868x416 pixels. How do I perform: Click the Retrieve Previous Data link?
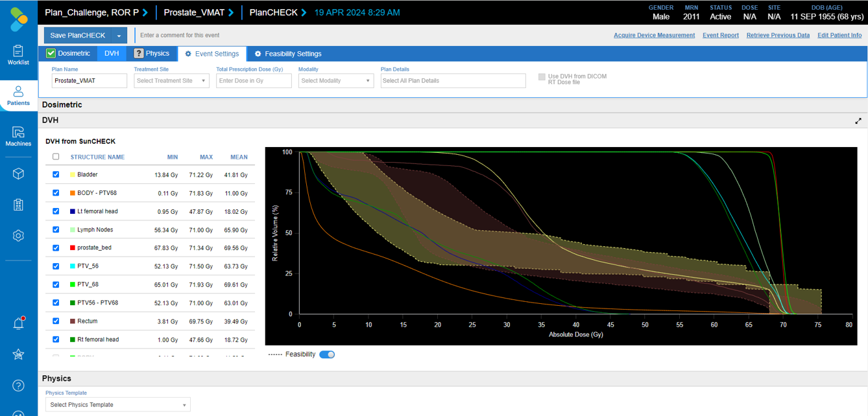click(x=778, y=35)
